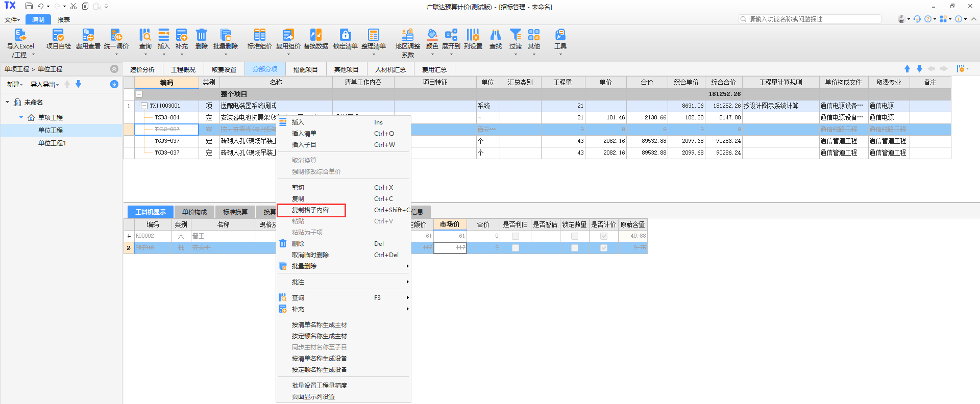
Task: Open the 新建 dropdown in left panel
Action: click(x=14, y=85)
